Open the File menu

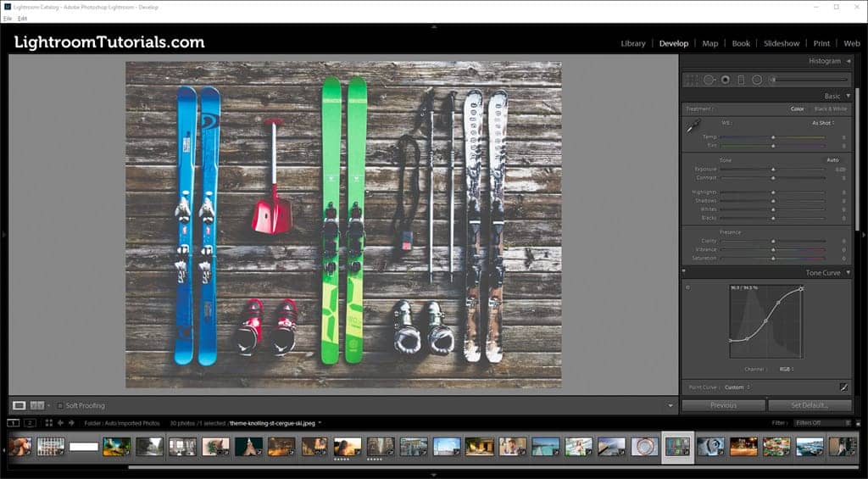(x=8, y=18)
